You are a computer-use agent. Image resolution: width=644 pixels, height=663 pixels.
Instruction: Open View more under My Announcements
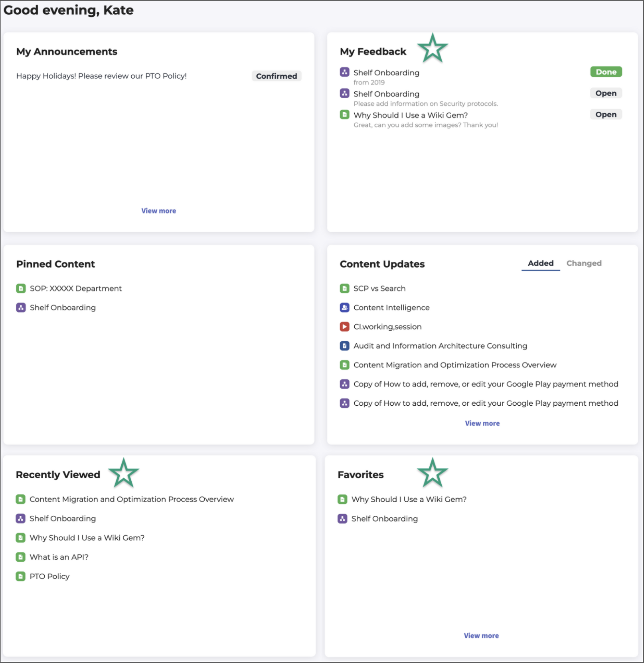[158, 211]
